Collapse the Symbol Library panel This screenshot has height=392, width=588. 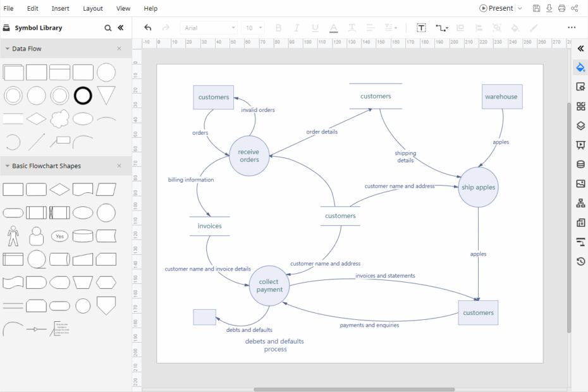tap(121, 28)
